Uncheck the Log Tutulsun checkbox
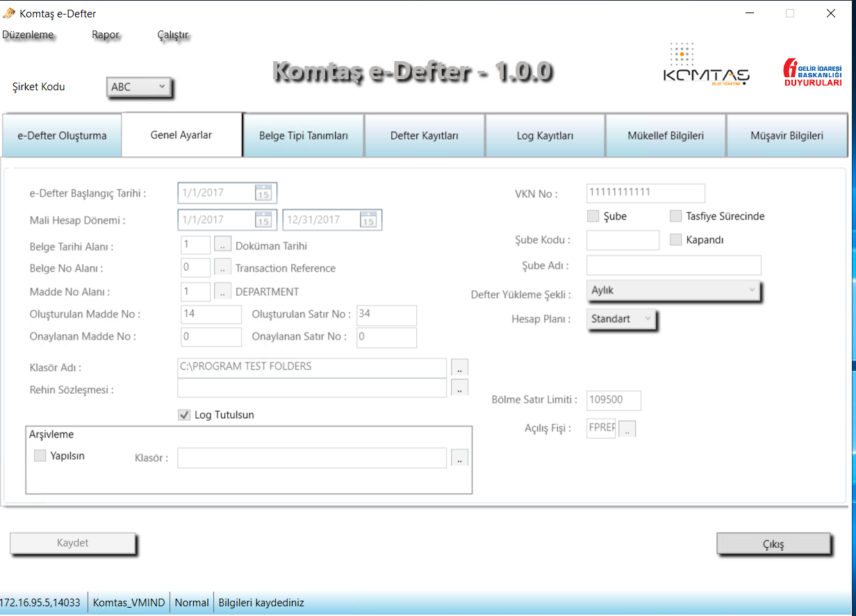The width and height of the screenshot is (856, 616). 184,415
